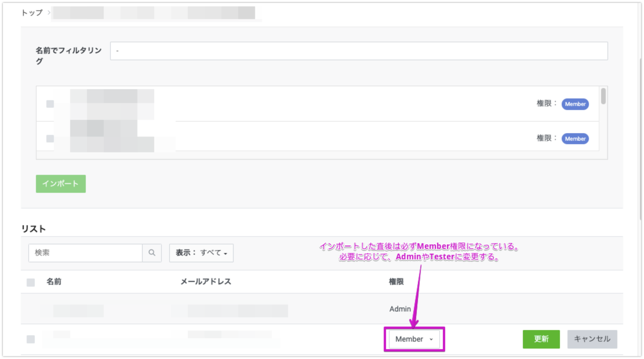
Task: Toggle the select-all checkbox in the list header
Action: (x=30, y=282)
